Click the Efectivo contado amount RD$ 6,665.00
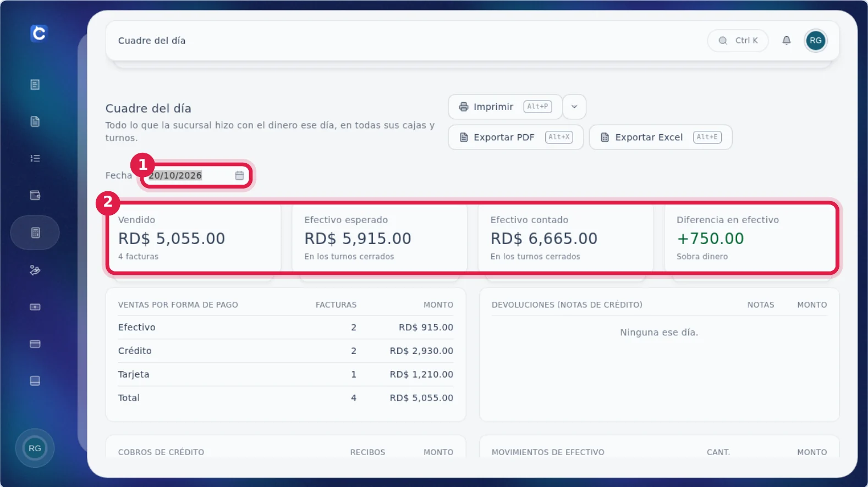Viewport: 868px width, 487px height. coord(544,239)
